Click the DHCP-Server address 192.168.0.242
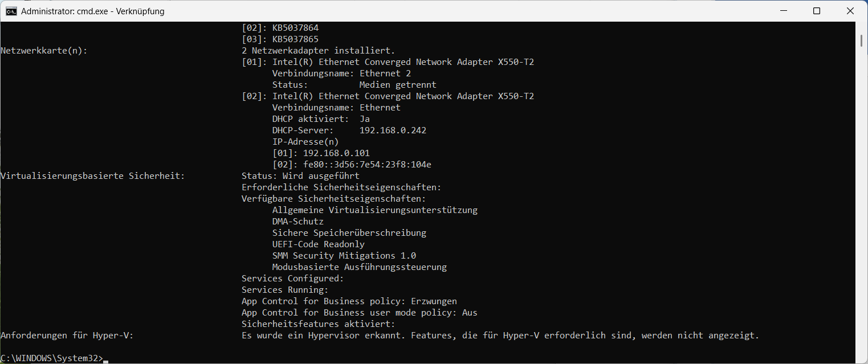The image size is (868, 364). click(x=393, y=130)
